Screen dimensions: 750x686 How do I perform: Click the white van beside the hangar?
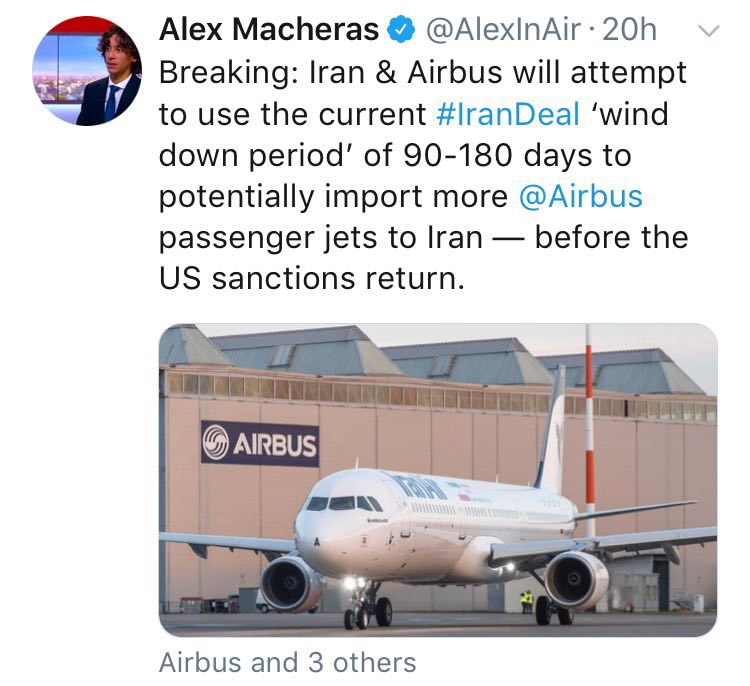[264, 601]
